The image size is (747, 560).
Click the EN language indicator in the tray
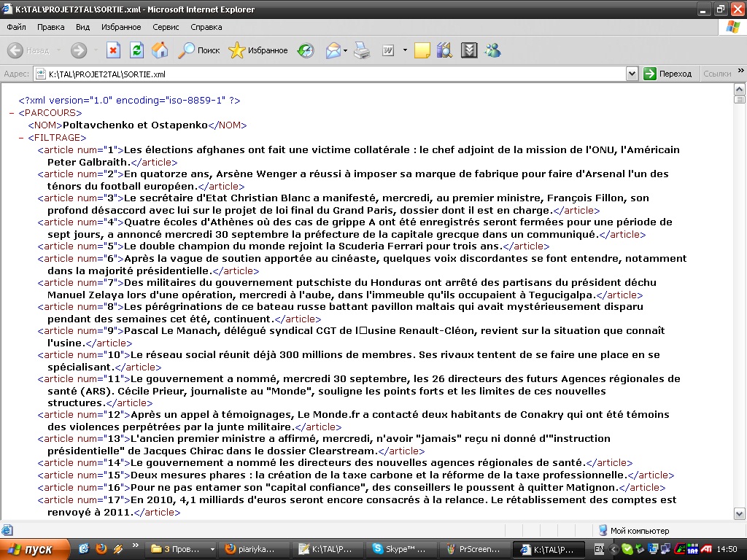[600, 550]
